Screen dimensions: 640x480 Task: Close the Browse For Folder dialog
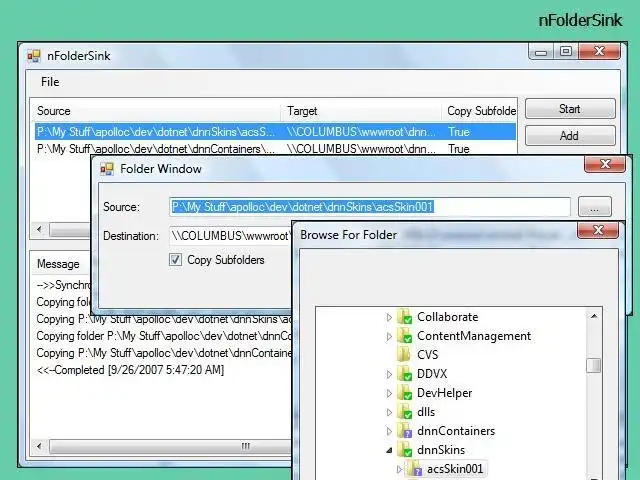pyautogui.click(x=598, y=230)
